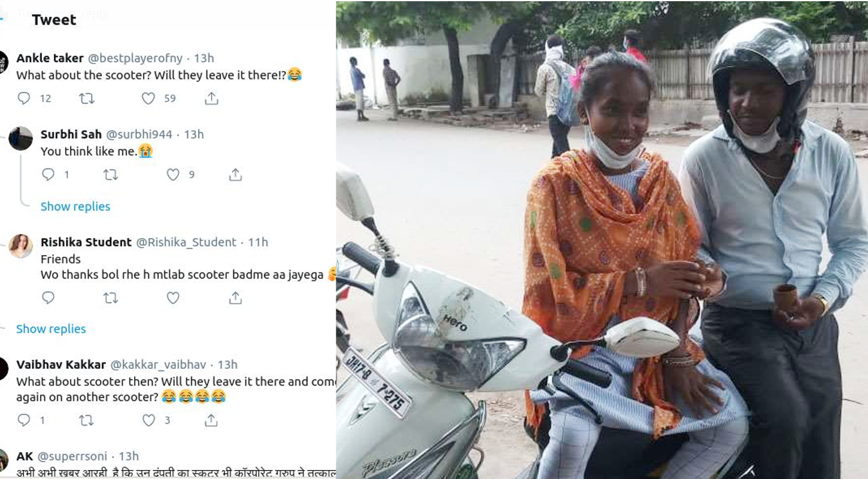
Task: Like Vaibhav Kakkar's tweet
Action: [x=148, y=420]
